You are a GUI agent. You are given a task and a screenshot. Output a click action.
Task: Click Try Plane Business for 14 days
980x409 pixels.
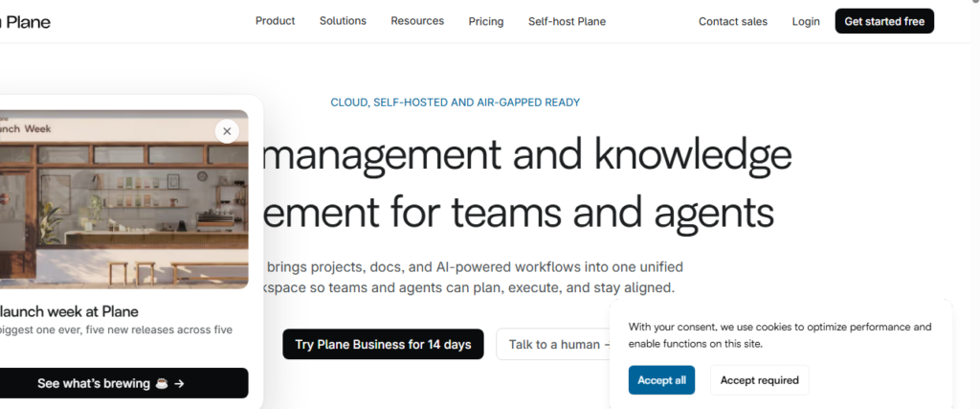(383, 345)
